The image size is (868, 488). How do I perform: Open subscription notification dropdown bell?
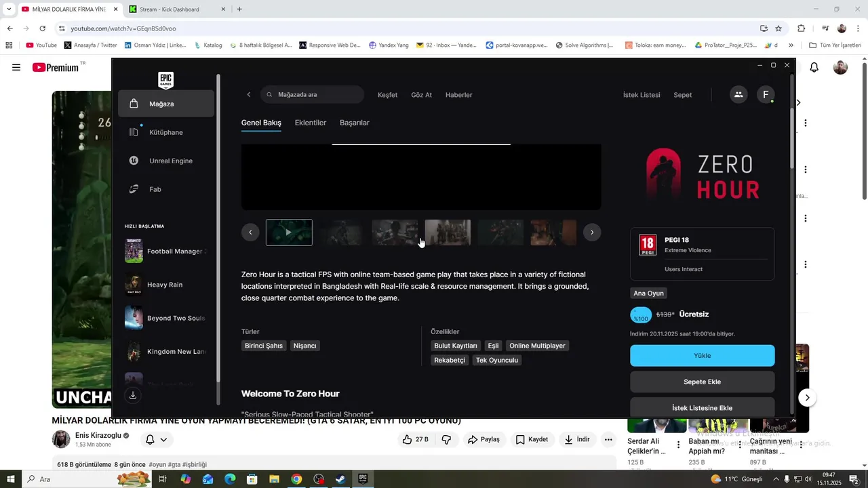(x=156, y=439)
